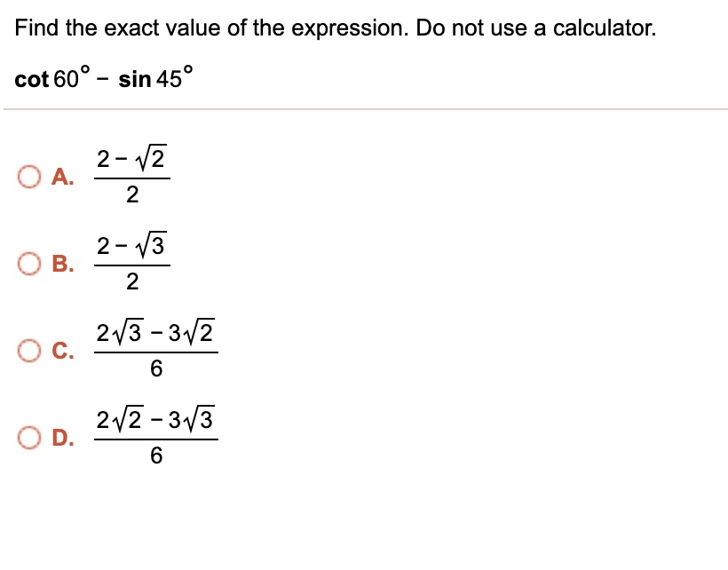Screen dimensions: 728x570
Task: Click the letter label 'B.'
Action: [63, 264]
